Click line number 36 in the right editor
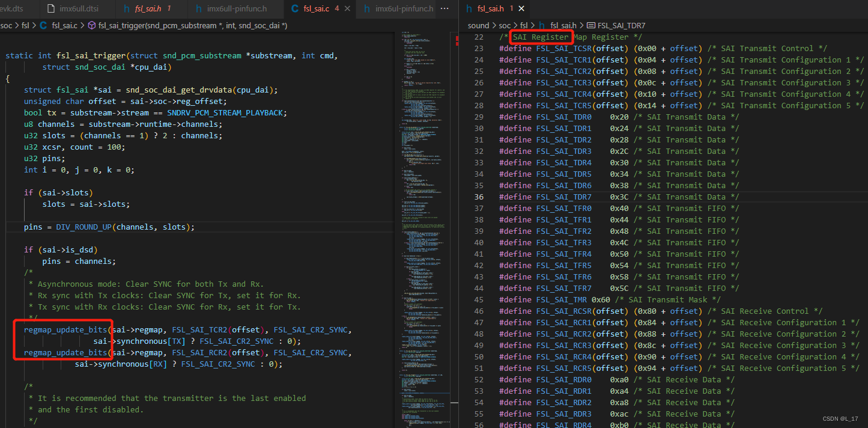The image size is (868, 428). 479,197
